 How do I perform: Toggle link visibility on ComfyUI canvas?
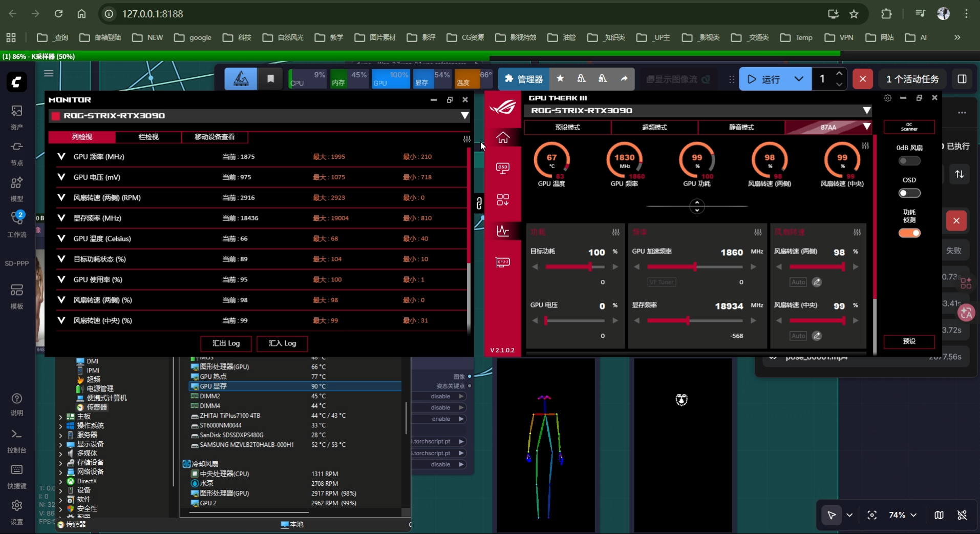(x=962, y=515)
